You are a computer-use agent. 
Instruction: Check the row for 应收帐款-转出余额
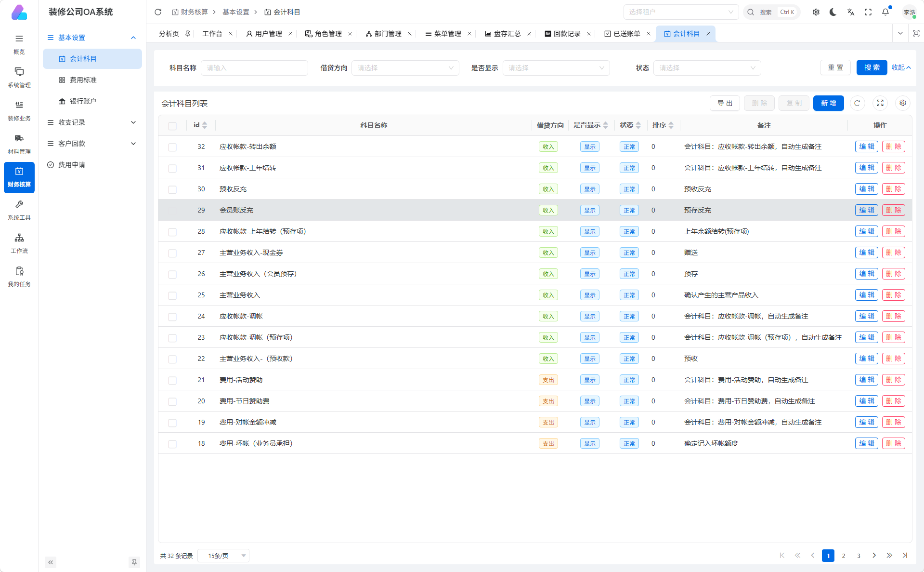click(x=172, y=147)
